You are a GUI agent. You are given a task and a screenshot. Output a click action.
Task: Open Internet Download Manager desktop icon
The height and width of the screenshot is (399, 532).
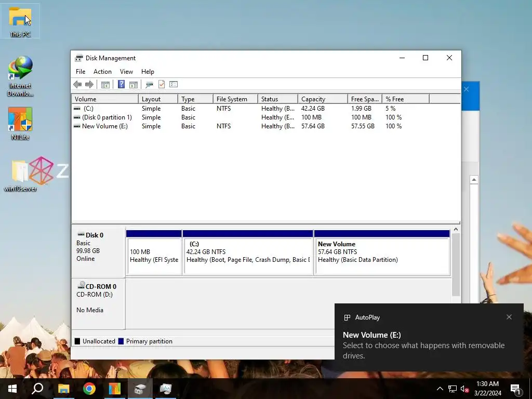tap(20, 76)
